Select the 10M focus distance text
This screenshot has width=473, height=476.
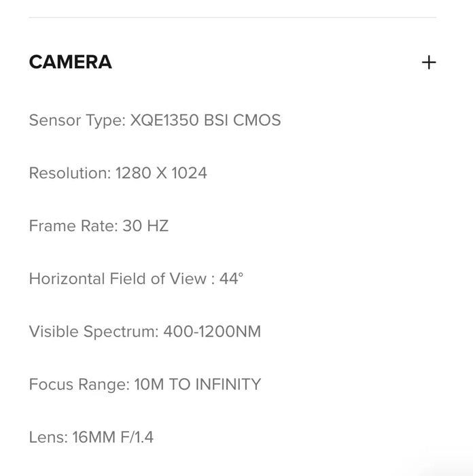(149, 385)
